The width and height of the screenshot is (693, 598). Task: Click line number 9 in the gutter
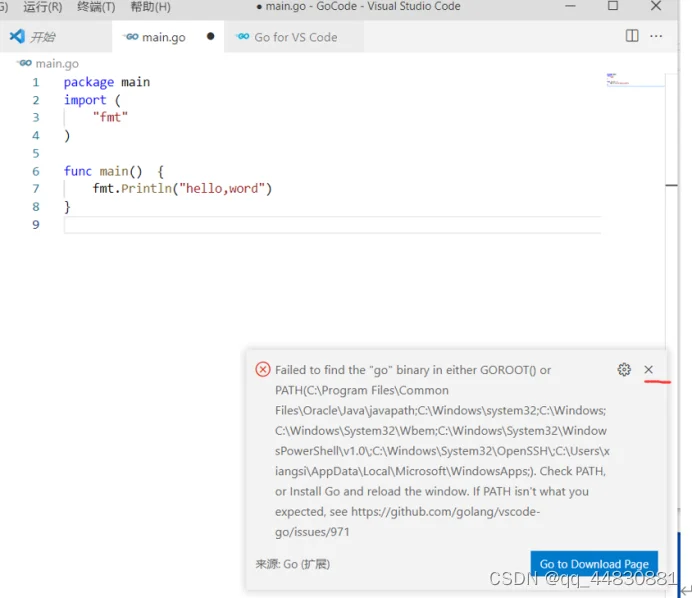pos(36,225)
